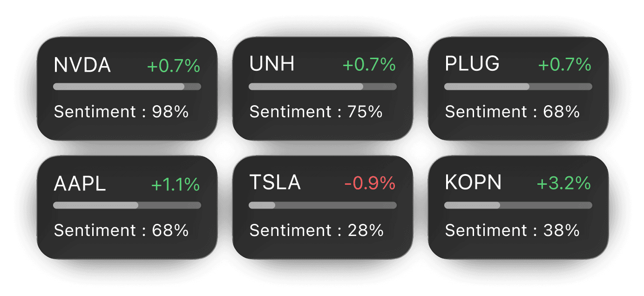Click the red -0.9% TSLA change

[x=370, y=184]
